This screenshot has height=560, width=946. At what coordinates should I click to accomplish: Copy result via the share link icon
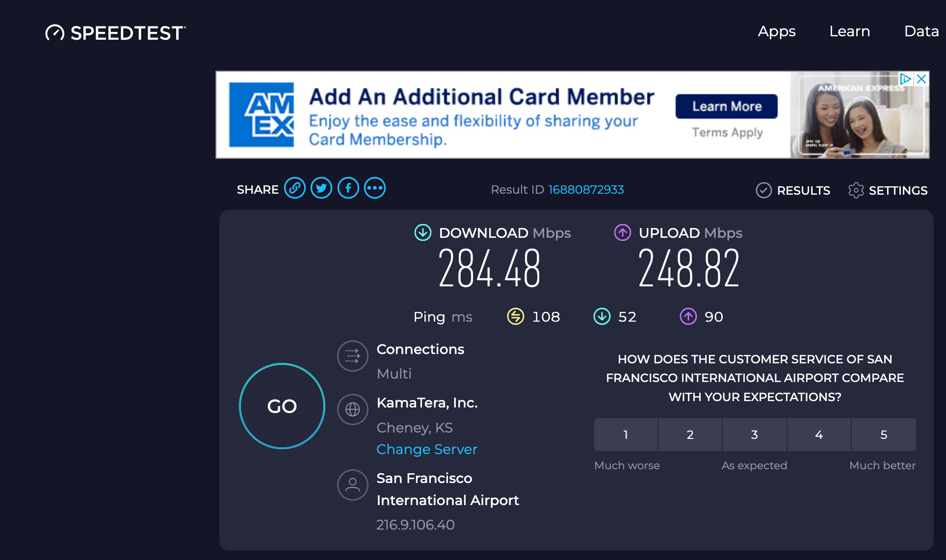tap(294, 188)
